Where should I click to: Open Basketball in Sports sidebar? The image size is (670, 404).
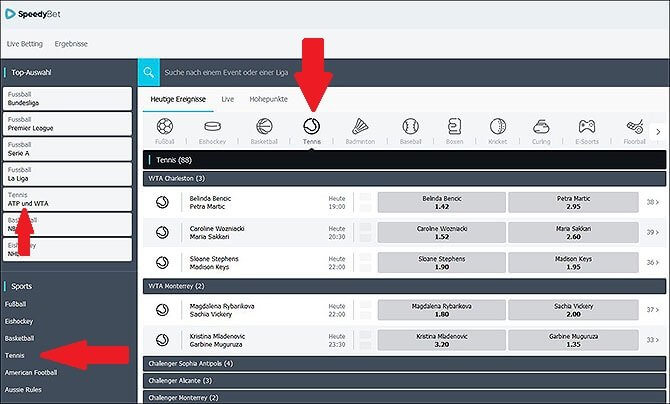[19, 338]
